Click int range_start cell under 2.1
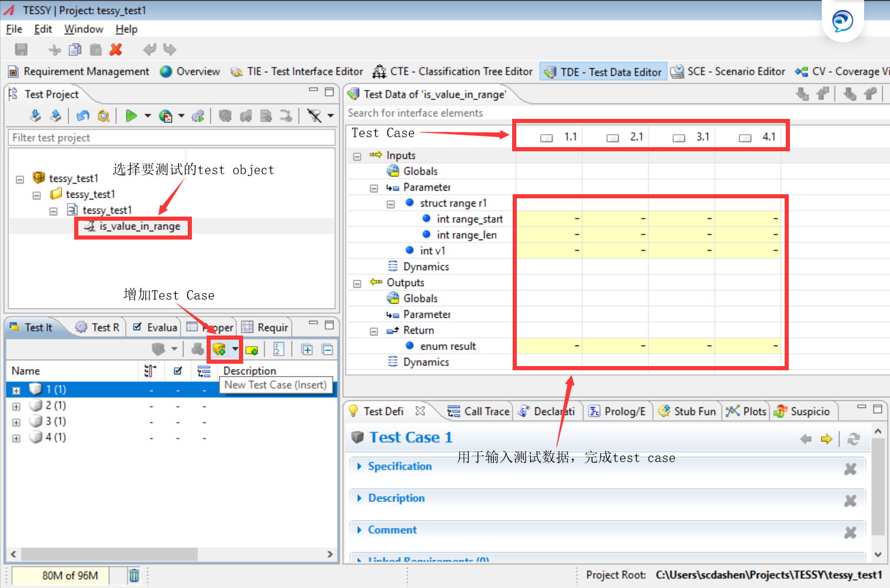890x588 pixels. 615,219
